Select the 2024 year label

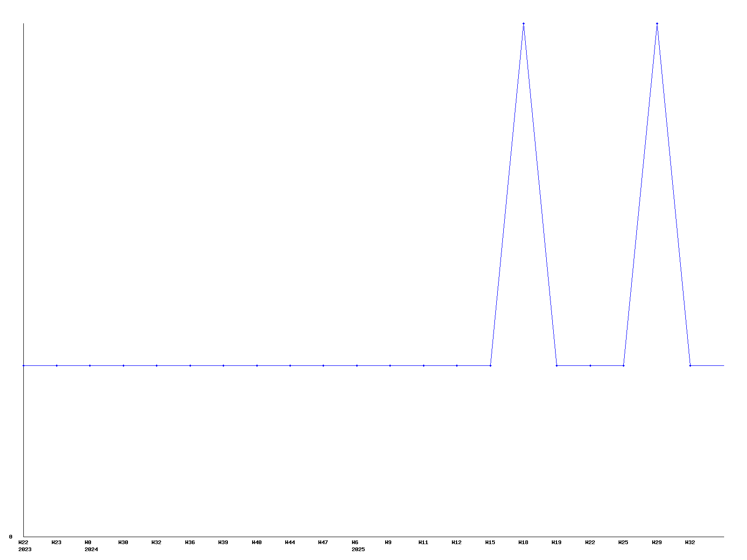91,549
